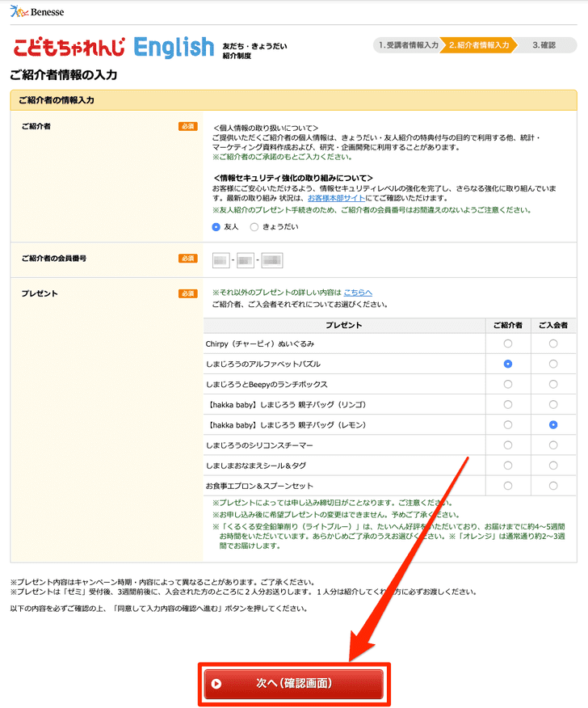Click the second member number field
Image resolution: width=588 pixels, height=708 pixels.
[x=246, y=260]
